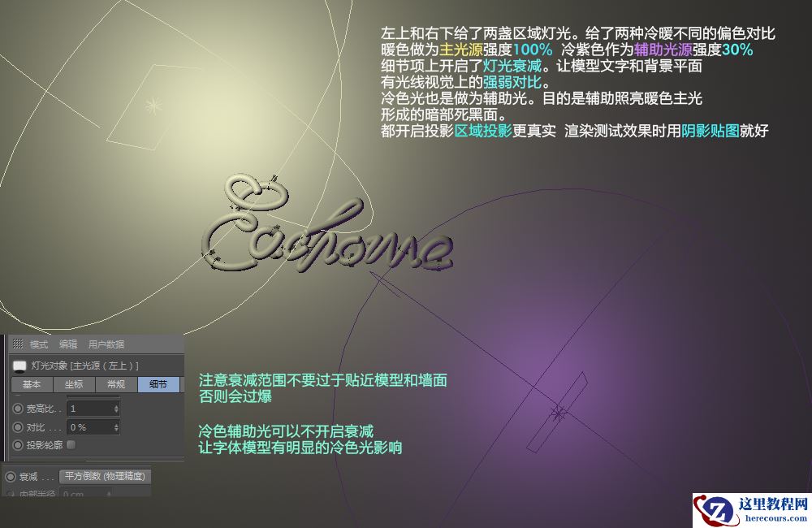Click the circle icon beside 内部半径
This screenshot has height=528, width=812.
11,494
